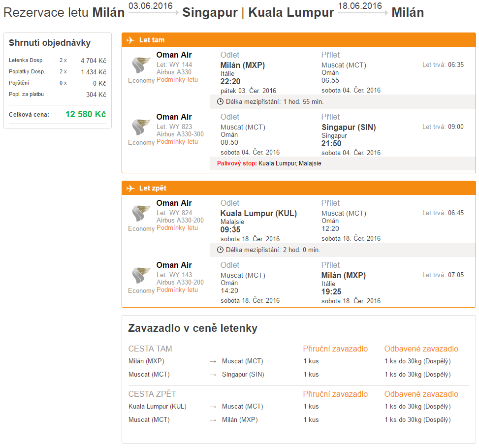Image resolution: width=479 pixels, height=448 pixels.
Task: Click departure time 09:35 from Kuala Lumpur
Action: (230, 230)
